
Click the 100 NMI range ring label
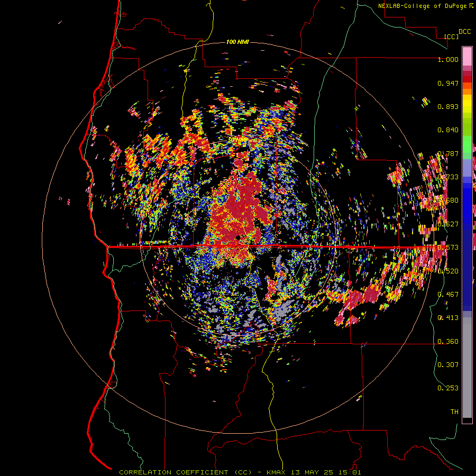(237, 42)
